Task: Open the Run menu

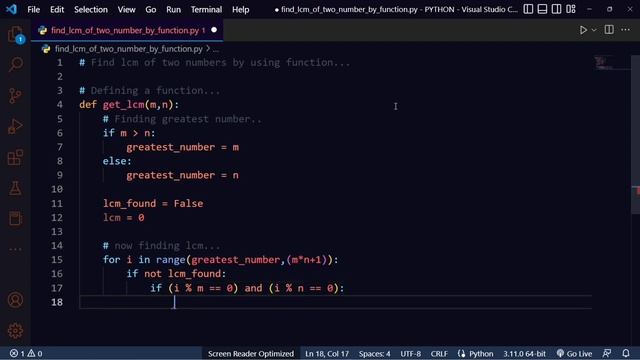Action: (173, 9)
